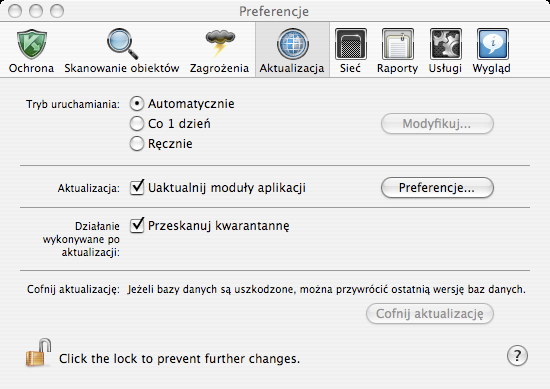The width and height of the screenshot is (550, 389).
Task: Click the padlock to prevent changes
Action: tap(38, 353)
